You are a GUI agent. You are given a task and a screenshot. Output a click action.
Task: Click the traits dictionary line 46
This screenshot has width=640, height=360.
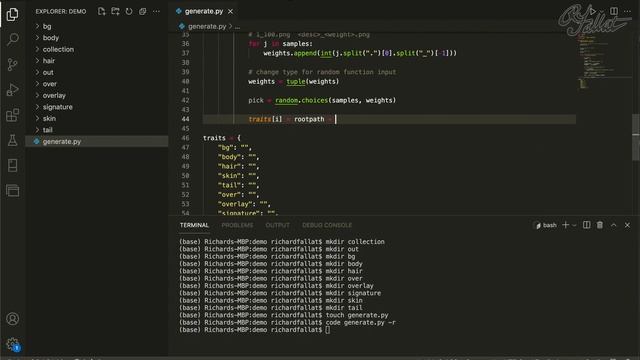pos(222,138)
